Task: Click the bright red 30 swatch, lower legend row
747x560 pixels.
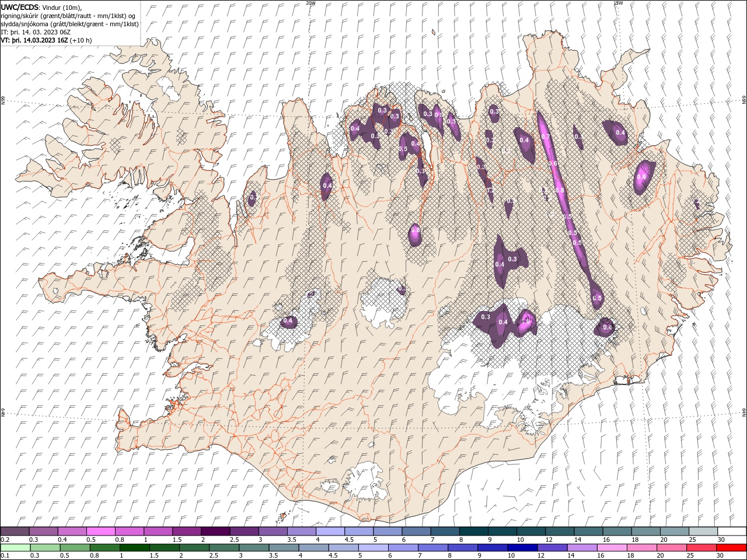Action: (731, 548)
